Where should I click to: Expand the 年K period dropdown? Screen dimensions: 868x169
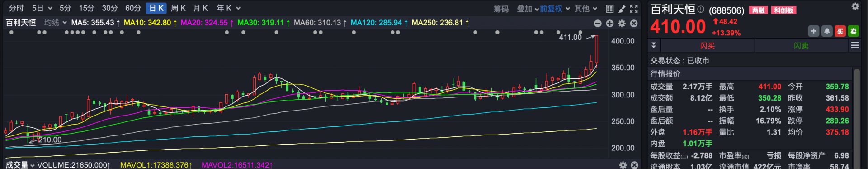tap(228, 8)
